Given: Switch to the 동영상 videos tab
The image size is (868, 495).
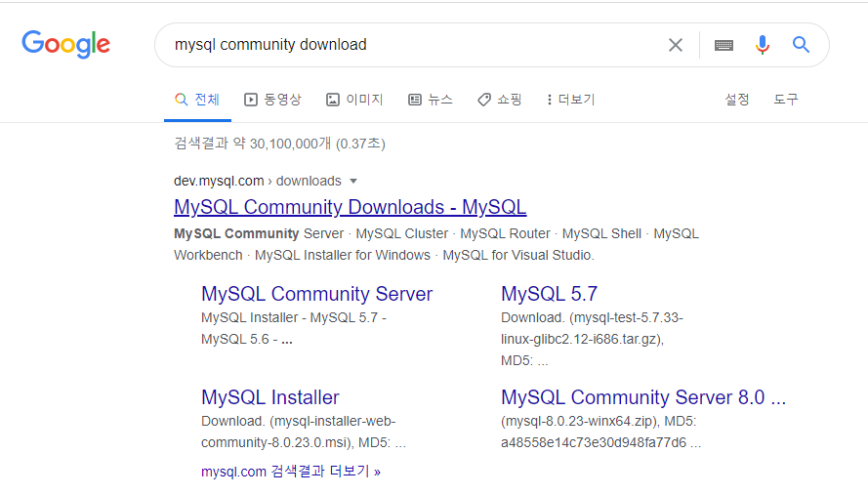Looking at the screenshot, I should 273,100.
